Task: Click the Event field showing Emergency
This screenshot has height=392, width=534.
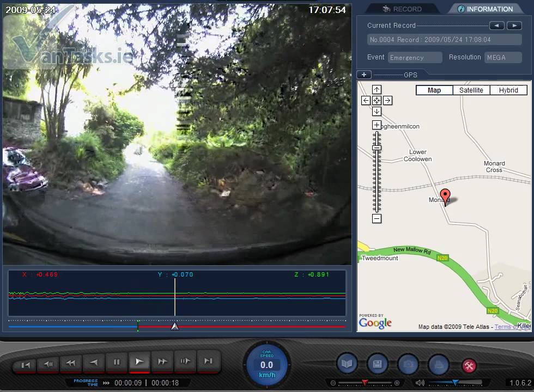Action: (x=415, y=58)
